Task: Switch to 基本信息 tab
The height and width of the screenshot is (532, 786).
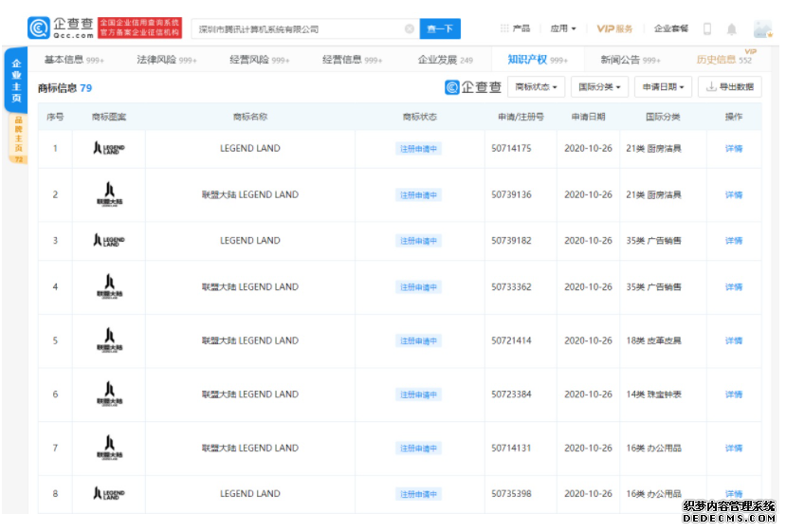Action: pos(74,60)
